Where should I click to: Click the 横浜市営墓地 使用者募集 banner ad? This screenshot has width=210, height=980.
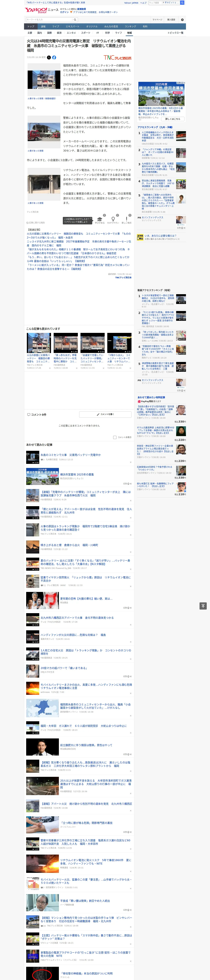click(162, 94)
